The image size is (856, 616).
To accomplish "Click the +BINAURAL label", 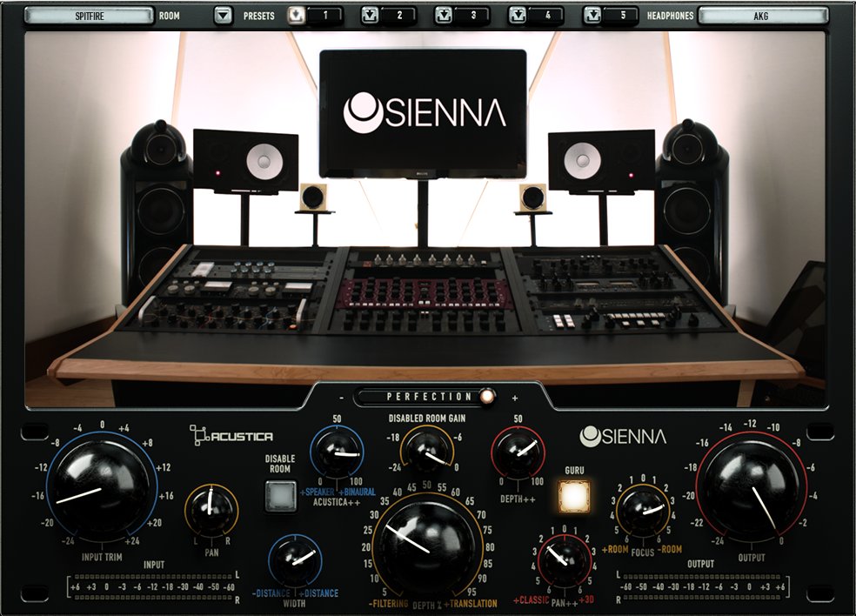I will [x=357, y=492].
